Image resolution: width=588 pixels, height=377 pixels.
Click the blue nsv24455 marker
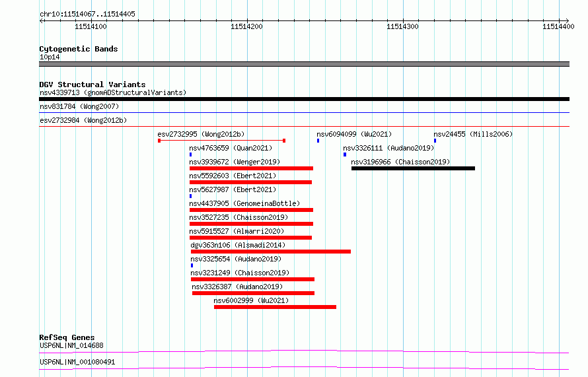[x=435, y=141]
